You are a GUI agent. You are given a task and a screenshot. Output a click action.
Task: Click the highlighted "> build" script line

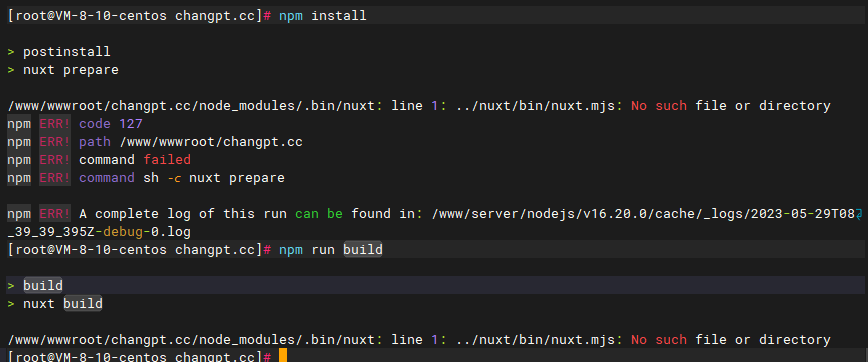pos(35,286)
